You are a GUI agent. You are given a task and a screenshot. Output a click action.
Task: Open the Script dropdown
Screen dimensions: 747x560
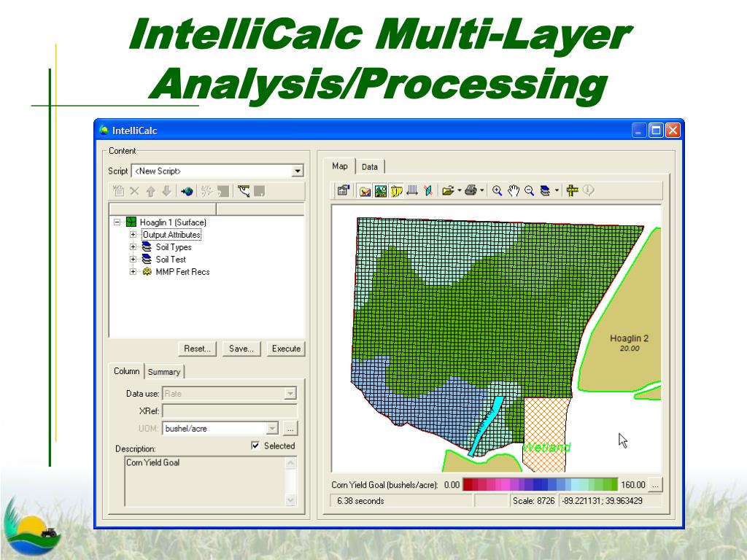tap(298, 171)
